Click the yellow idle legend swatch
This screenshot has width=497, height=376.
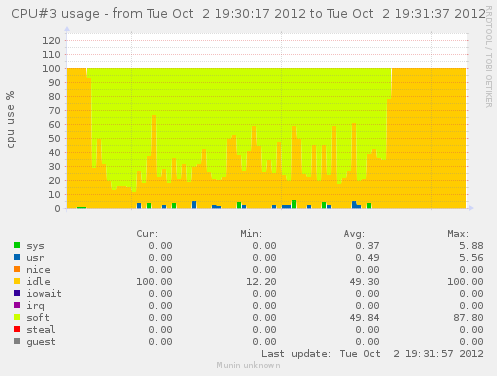point(17,281)
